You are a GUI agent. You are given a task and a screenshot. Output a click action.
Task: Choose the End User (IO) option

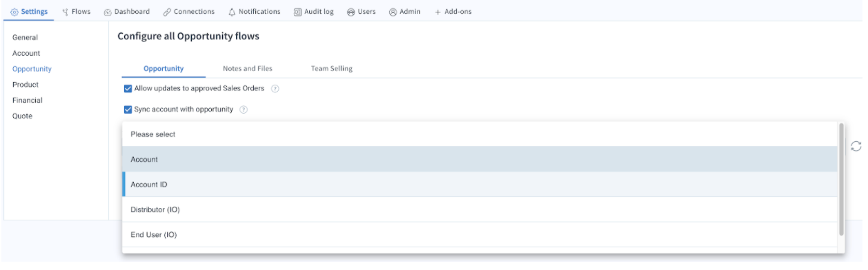[x=480, y=234]
